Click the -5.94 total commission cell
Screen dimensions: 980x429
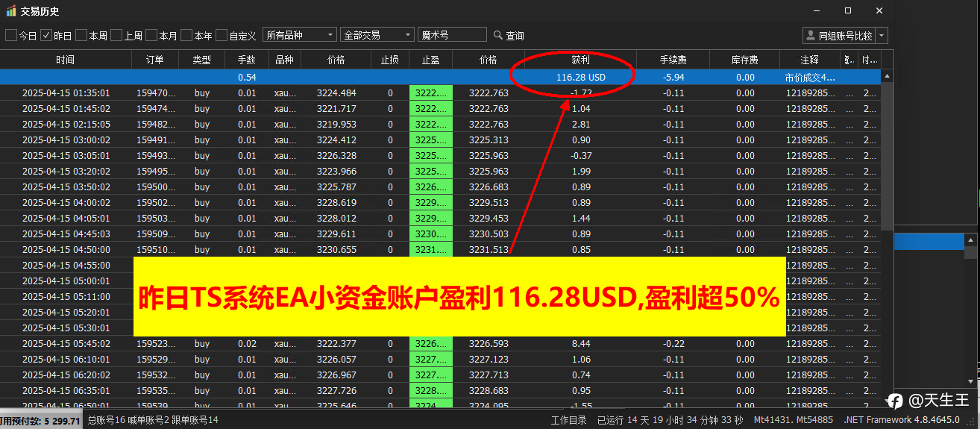click(673, 77)
